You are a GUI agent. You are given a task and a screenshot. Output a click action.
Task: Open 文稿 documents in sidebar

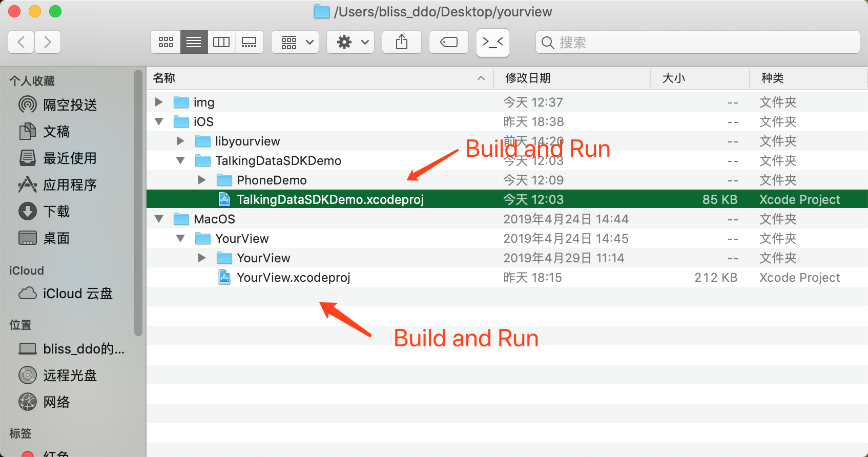pos(56,131)
